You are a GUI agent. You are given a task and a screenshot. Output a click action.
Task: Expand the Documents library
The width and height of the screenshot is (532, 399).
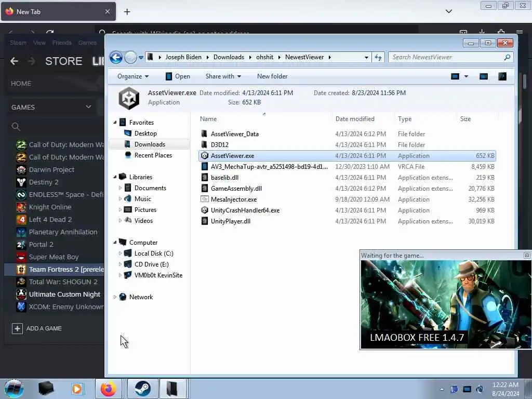coord(120,188)
